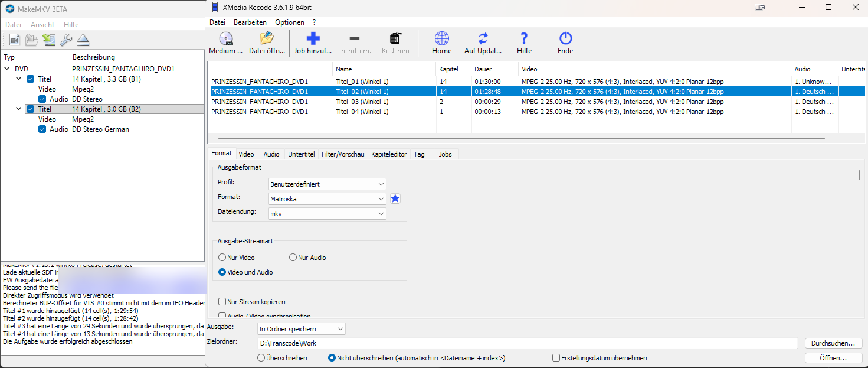Click the MakeMKV open video file icon
The height and width of the screenshot is (368, 868).
(14, 40)
